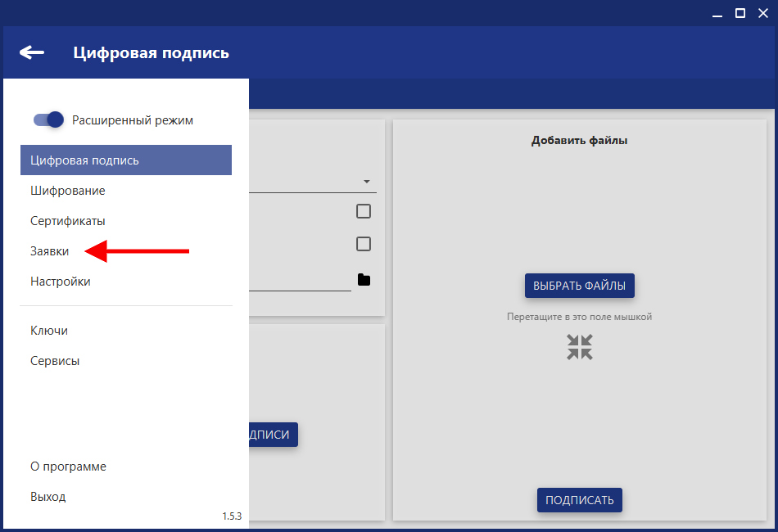Open Настройки from side menu
The width and height of the screenshot is (778, 532).
click(x=61, y=282)
